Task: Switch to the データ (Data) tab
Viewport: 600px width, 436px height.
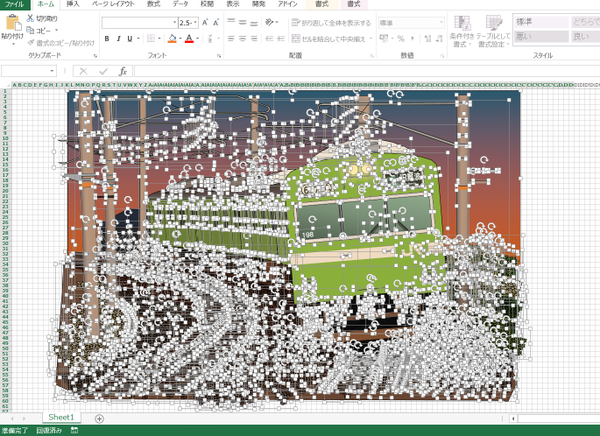Action: click(180, 5)
